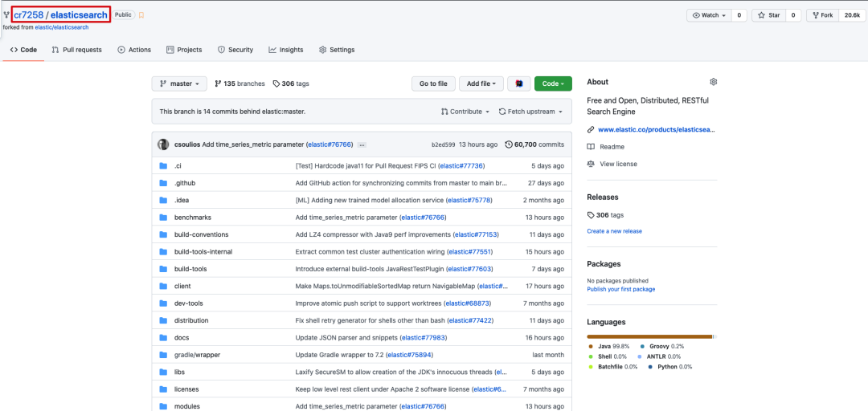The width and height of the screenshot is (868, 411).
Task: Open the elastic/elasticsearch forked-from link
Action: pos(61,27)
